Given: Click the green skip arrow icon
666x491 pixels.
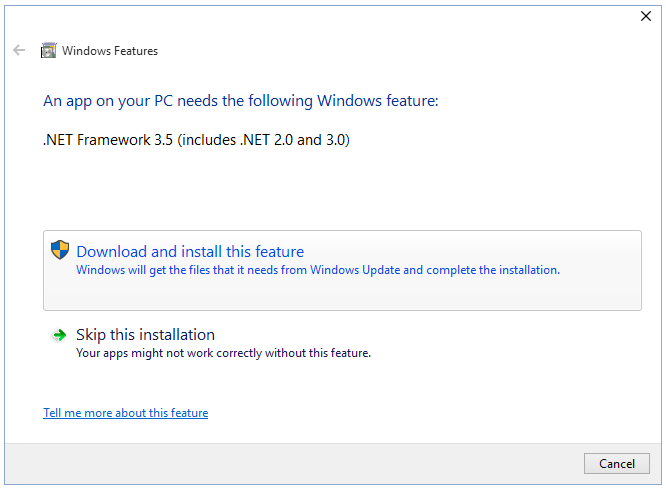Looking at the screenshot, I should pyautogui.click(x=59, y=335).
